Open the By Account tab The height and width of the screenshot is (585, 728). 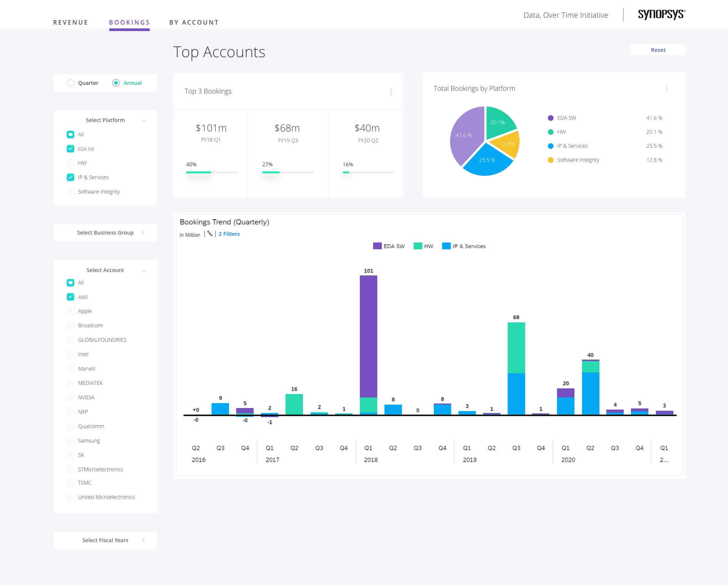pyautogui.click(x=194, y=22)
